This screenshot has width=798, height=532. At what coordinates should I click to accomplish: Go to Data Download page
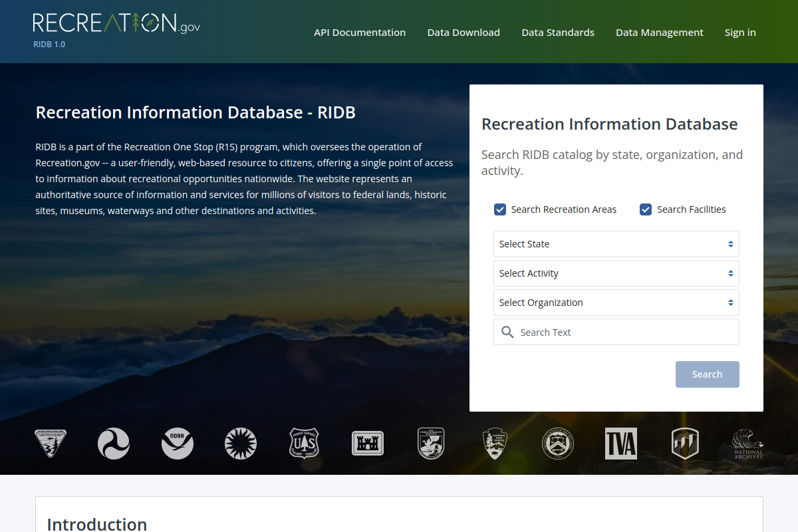464,32
